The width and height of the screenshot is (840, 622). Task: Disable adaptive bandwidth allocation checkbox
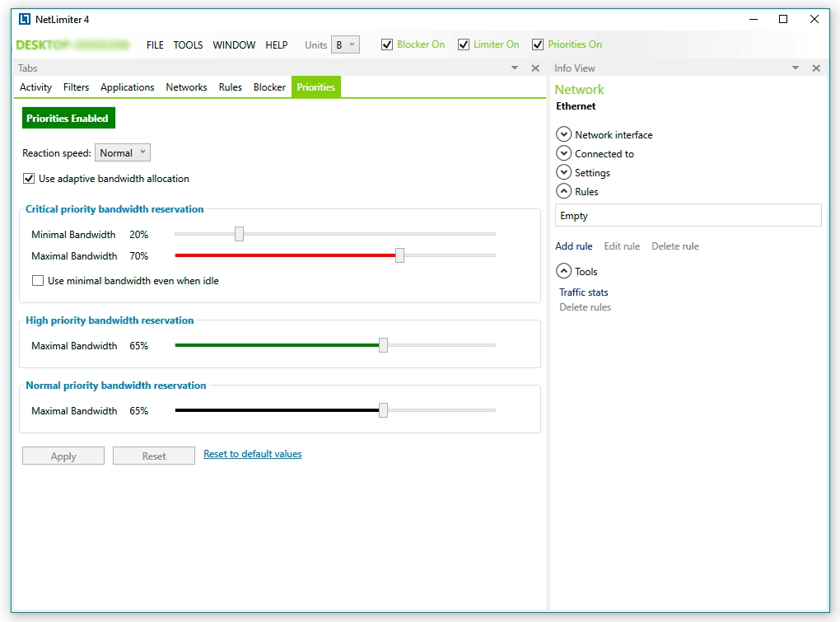click(29, 179)
